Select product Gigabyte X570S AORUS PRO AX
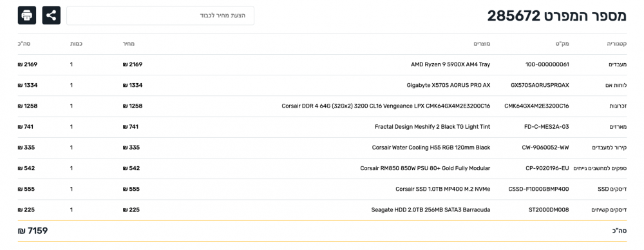The width and height of the screenshot is (644, 250). pyautogui.click(x=448, y=85)
